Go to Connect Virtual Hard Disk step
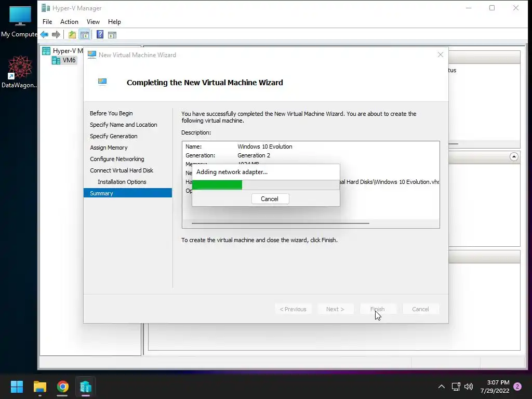Viewport: 532px width, 399px height. [122, 170]
